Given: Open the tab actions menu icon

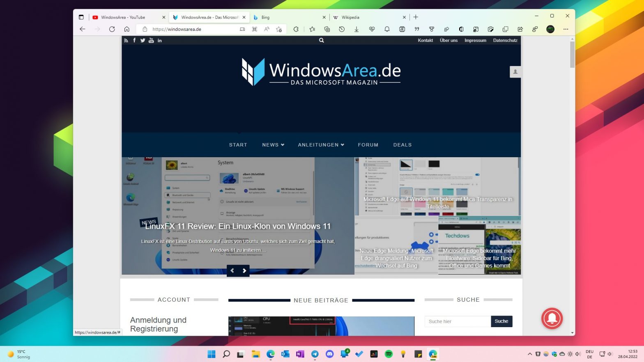Looking at the screenshot, I should point(81,17).
